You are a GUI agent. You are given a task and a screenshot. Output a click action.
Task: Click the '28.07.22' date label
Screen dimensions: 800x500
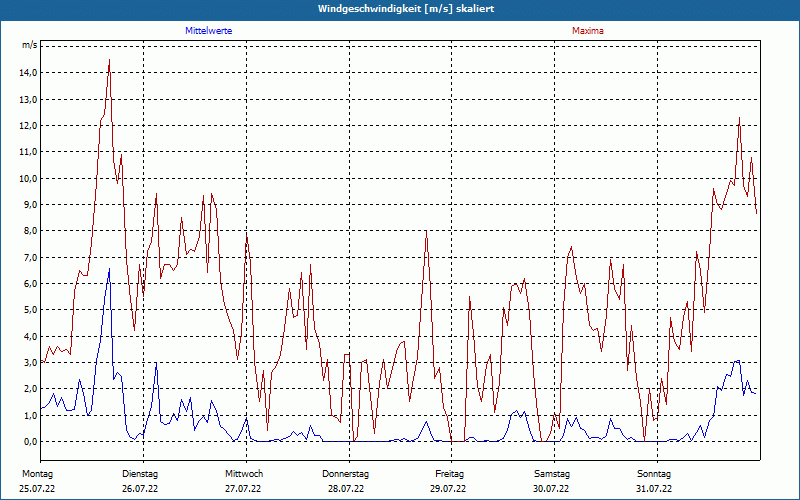click(x=346, y=489)
